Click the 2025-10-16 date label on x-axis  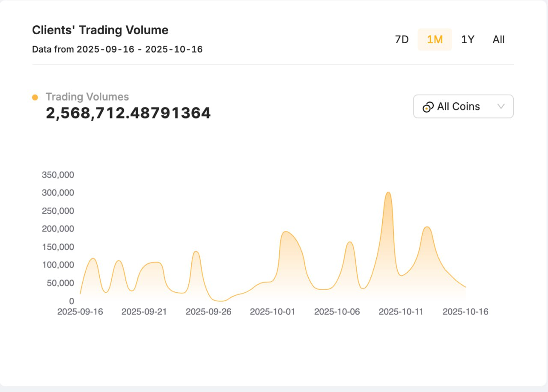click(465, 312)
